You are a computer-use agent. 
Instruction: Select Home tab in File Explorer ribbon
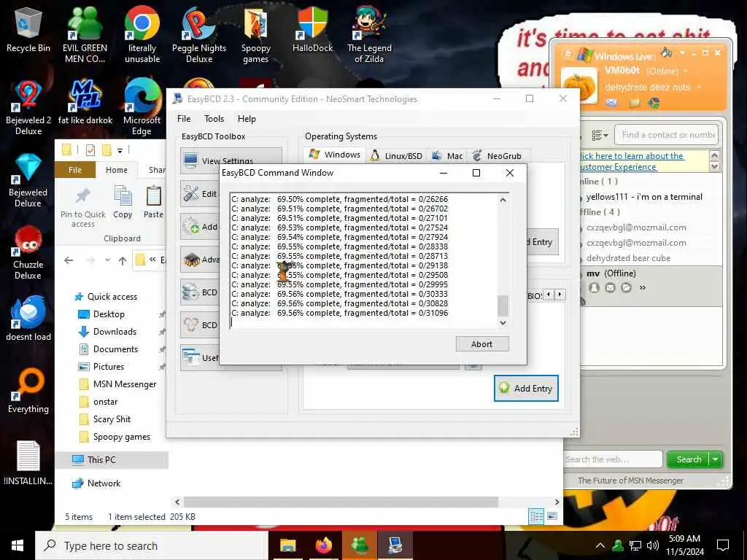(x=116, y=170)
